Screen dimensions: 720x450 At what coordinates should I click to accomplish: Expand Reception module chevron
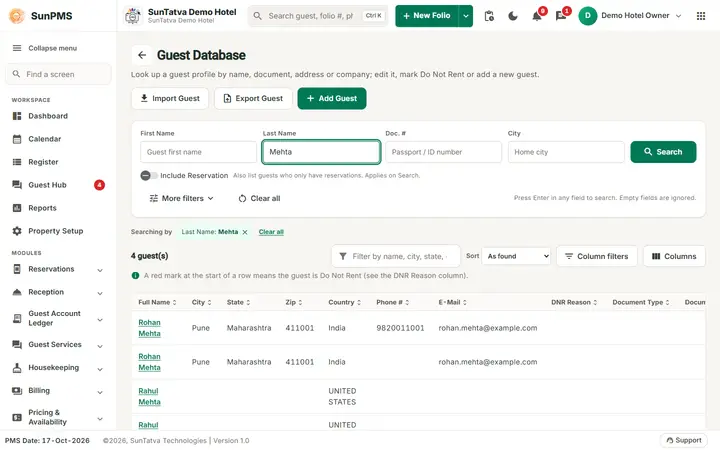coord(100,293)
